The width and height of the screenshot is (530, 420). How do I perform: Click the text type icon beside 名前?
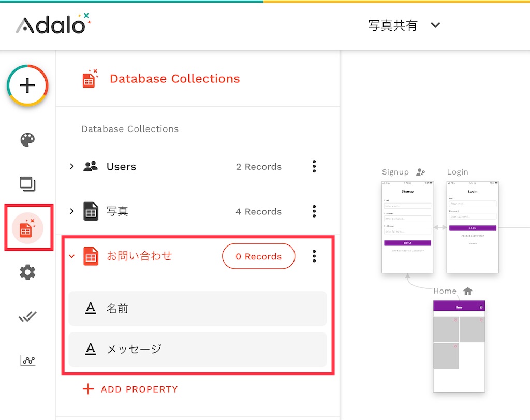click(90, 308)
